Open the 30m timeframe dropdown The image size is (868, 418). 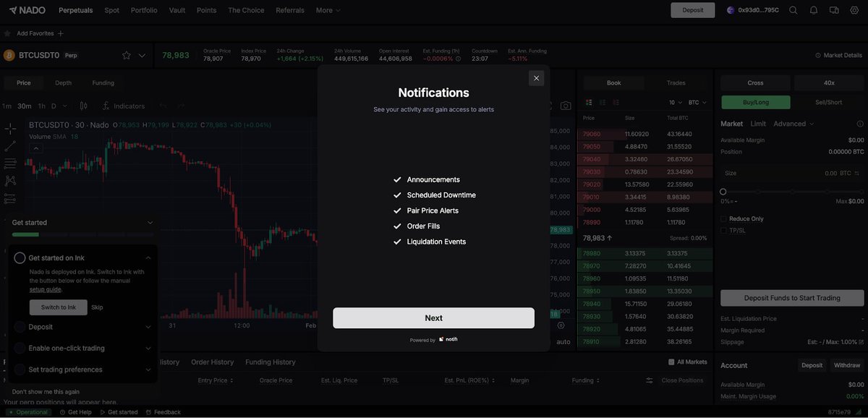coord(24,105)
